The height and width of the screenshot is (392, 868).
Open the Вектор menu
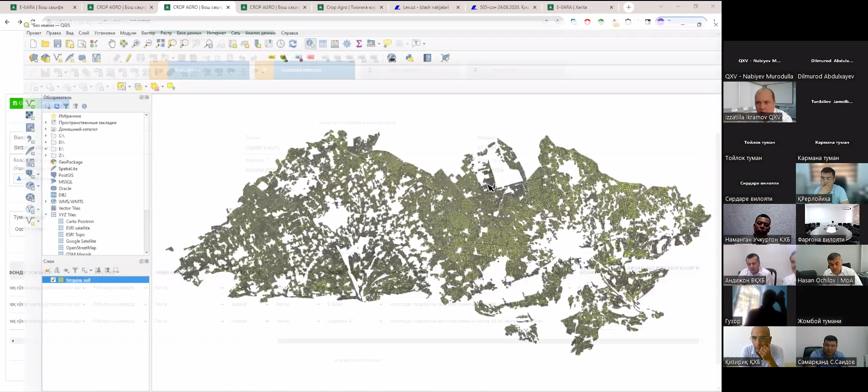tap(148, 33)
